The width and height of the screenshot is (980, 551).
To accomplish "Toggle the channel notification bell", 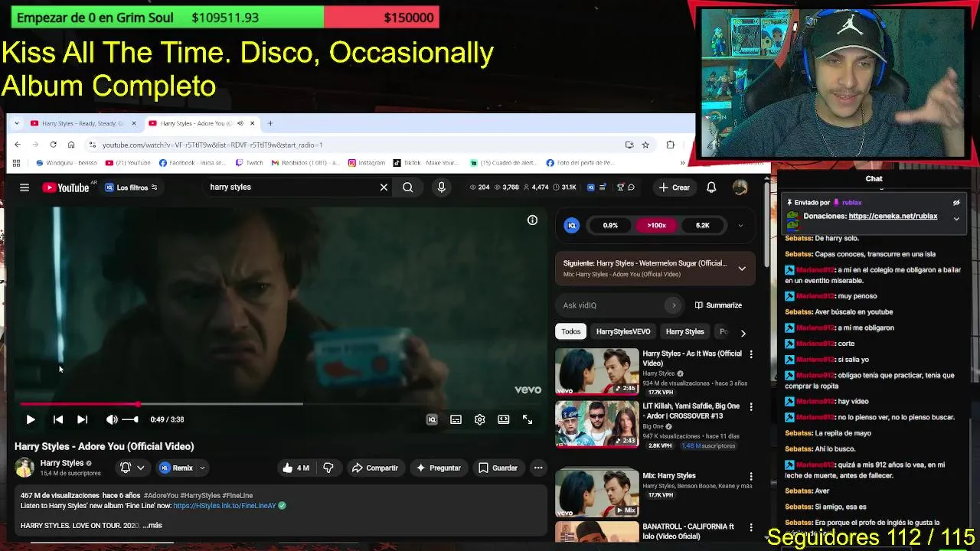I will tap(126, 468).
